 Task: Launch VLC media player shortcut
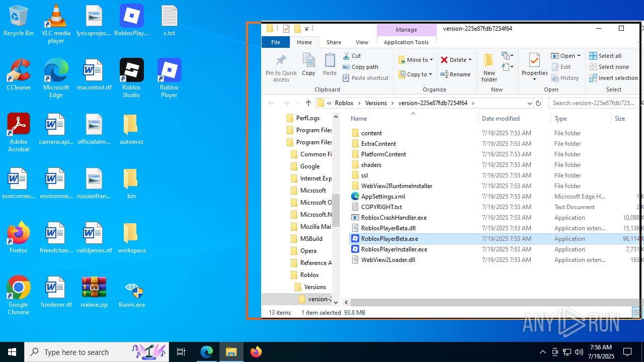click(x=56, y=24)
